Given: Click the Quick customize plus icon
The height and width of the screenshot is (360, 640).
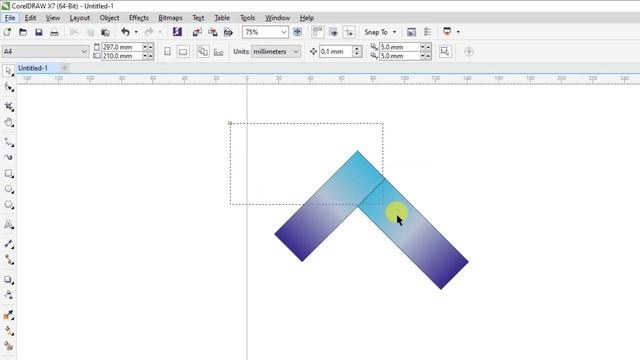Looking at the screenshot, I should [469, 51].
